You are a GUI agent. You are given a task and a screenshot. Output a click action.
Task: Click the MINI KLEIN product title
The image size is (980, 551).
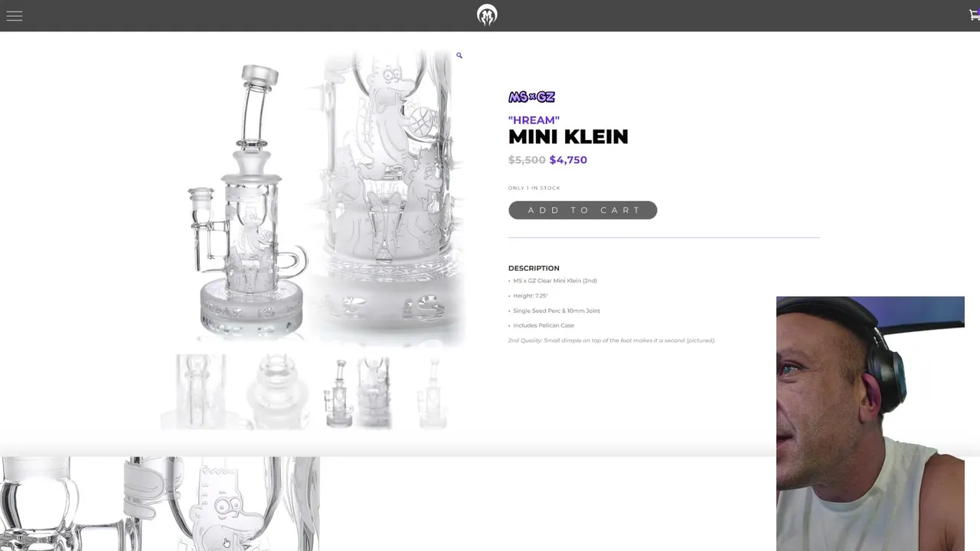point(568,137)
